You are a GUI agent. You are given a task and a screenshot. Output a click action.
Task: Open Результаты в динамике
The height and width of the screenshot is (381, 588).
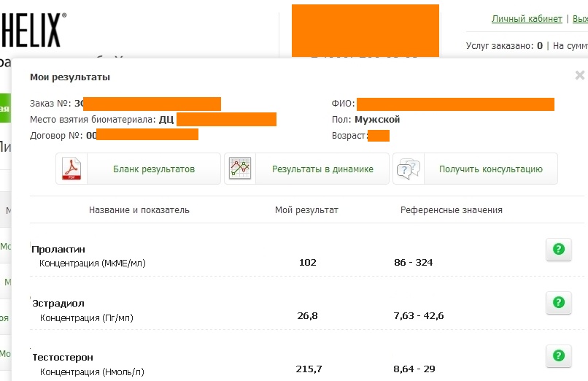322,169
